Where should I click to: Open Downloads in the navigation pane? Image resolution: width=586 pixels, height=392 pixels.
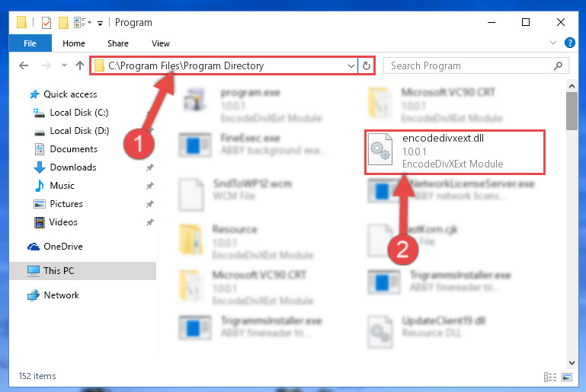[73, 167]
